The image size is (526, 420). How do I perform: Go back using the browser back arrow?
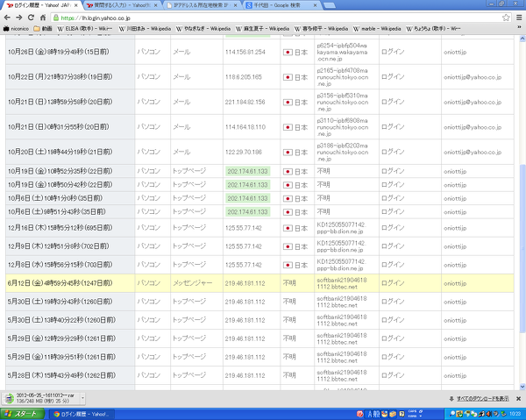[x=7, y=18]
